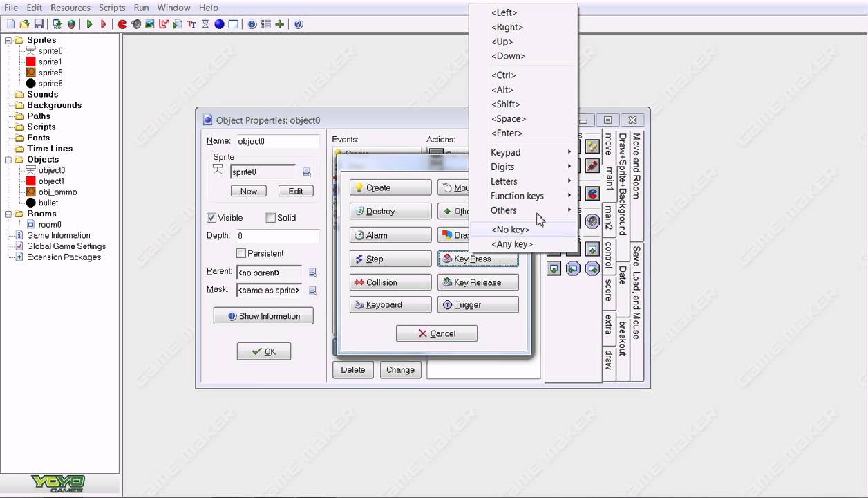Enable the Persistent checkbox
Screen dimensions: 868x498
(x=241, y=253)
